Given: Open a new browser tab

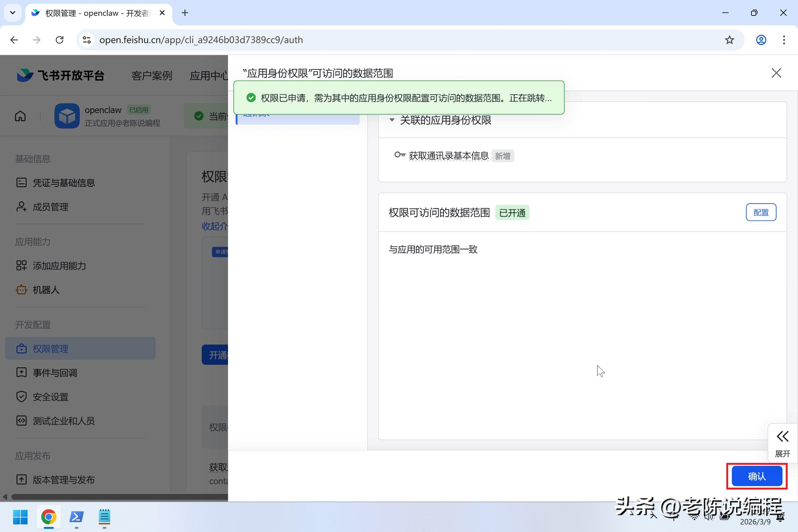Looking at the screenshot, I should coord(185,13).
